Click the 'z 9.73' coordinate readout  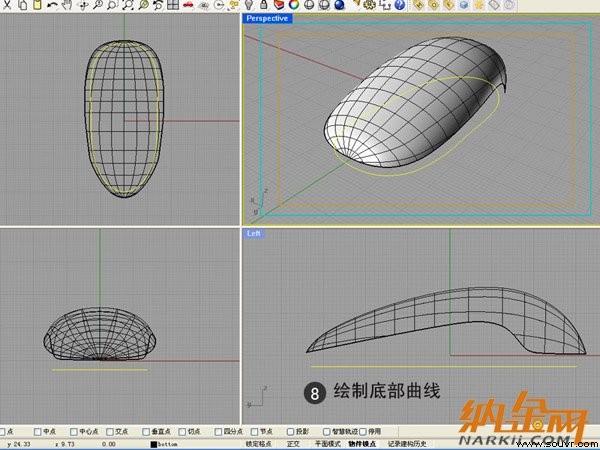click(x=64, y=444)
